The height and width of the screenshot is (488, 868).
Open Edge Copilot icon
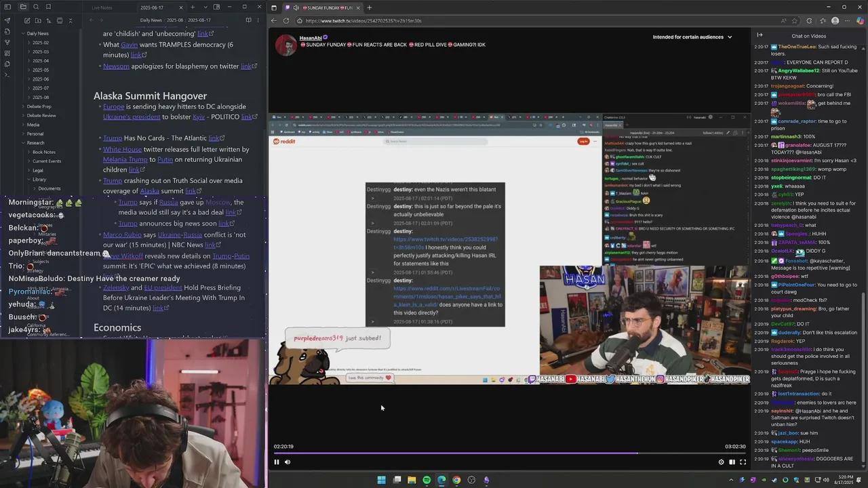click(x=861, y=20)
